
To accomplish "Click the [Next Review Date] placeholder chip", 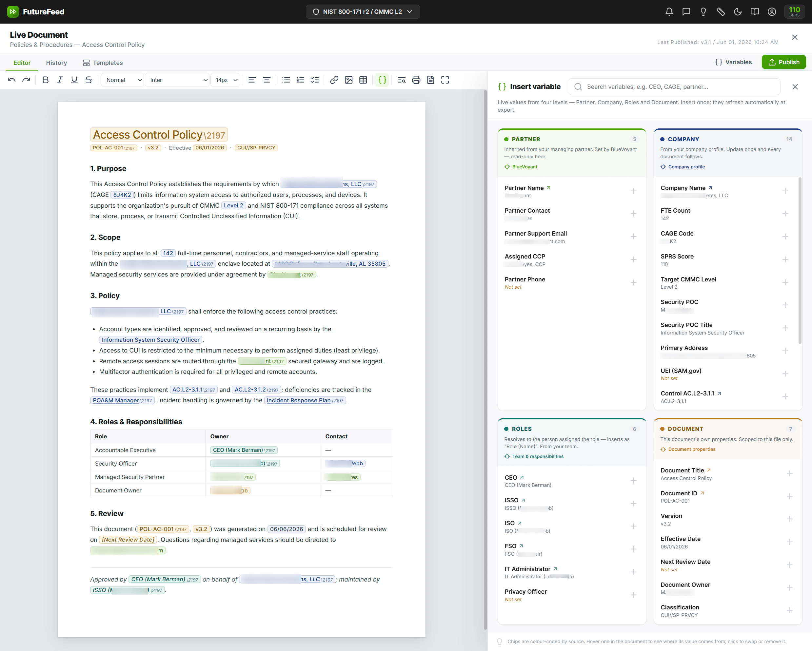I will click(x=128, y=540).
